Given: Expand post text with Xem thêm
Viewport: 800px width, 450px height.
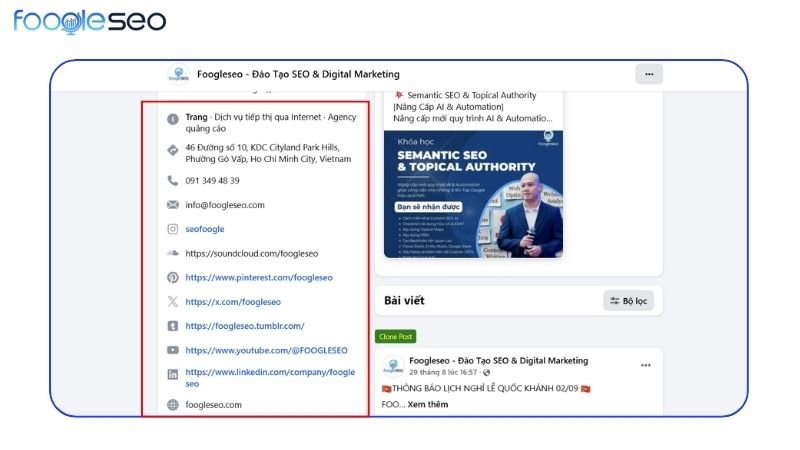Looking at the screenshot, I should pos(428,404).
